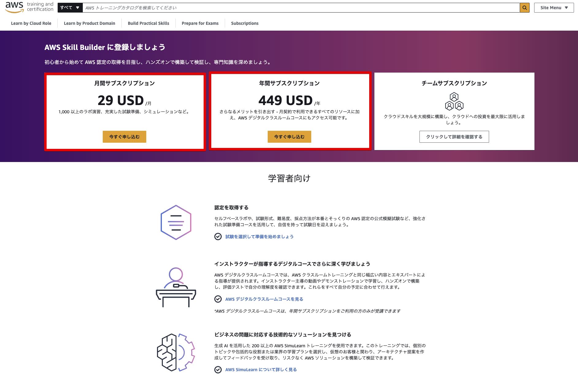Click check icon beside AWS SimuLearn link
Viewport: 578px width, 392px height.
coord(218,370)
